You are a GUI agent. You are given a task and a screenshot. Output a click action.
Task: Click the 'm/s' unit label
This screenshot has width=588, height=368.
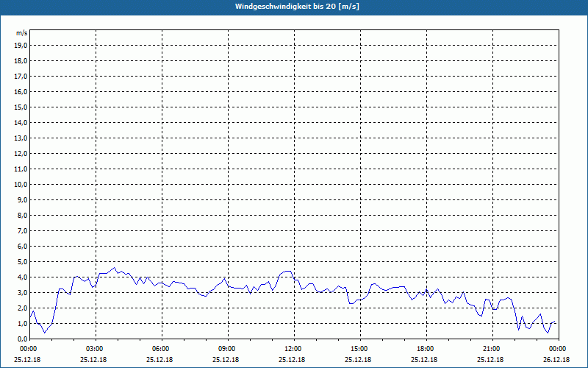(x=22, y=33)
